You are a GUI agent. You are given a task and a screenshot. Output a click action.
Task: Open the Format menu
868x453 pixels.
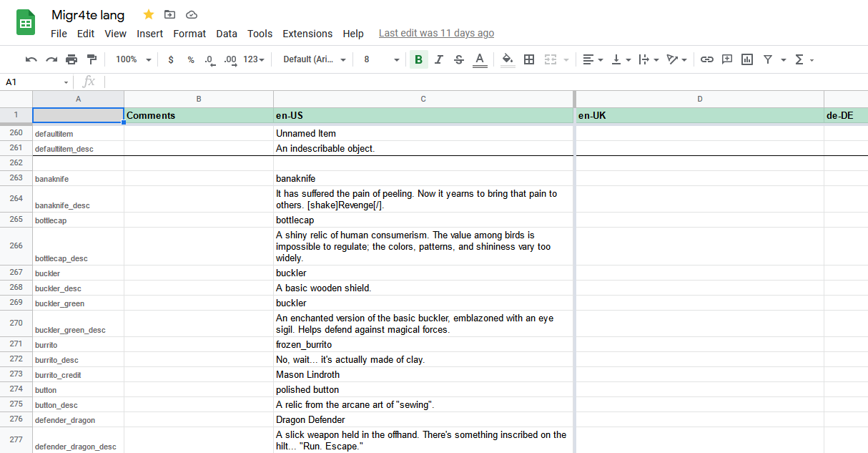[x=189, y=34]
